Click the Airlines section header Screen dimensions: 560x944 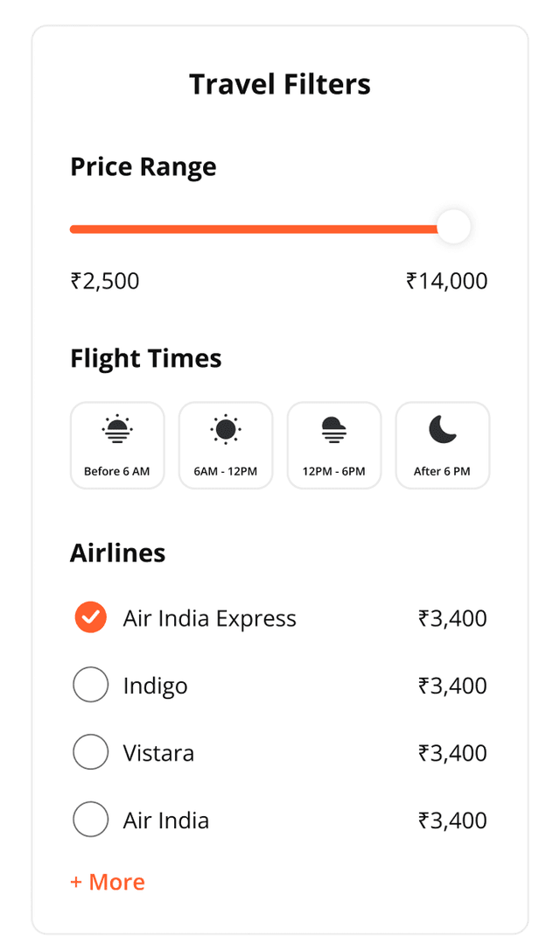[118, 553]
